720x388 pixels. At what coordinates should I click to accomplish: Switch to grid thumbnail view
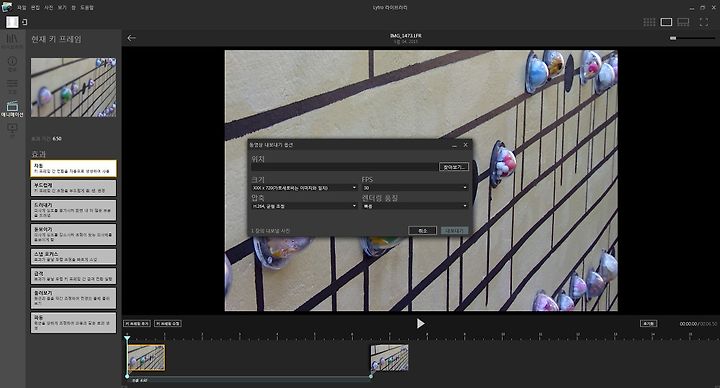pyautogui.click(x=649, y=22)
